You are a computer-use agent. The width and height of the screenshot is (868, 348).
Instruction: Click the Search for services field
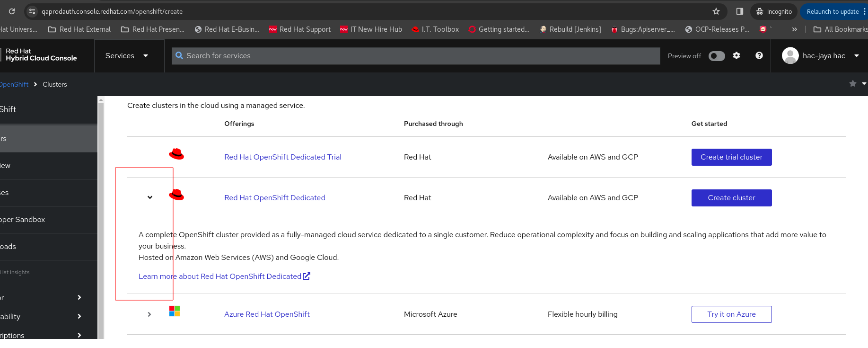[416, 56]
